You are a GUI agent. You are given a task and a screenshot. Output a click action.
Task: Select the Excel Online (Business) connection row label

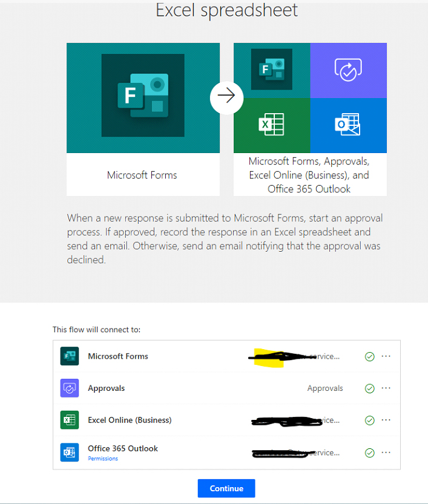tap(130, 420)
